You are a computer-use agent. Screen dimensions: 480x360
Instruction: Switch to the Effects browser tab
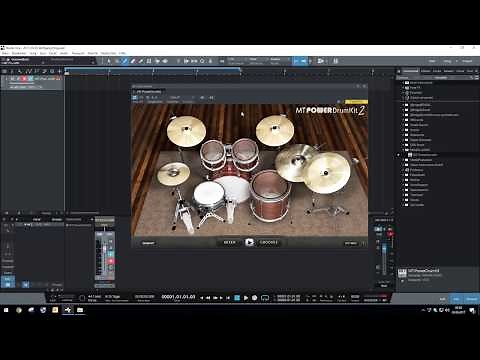(x=426, y=71)
